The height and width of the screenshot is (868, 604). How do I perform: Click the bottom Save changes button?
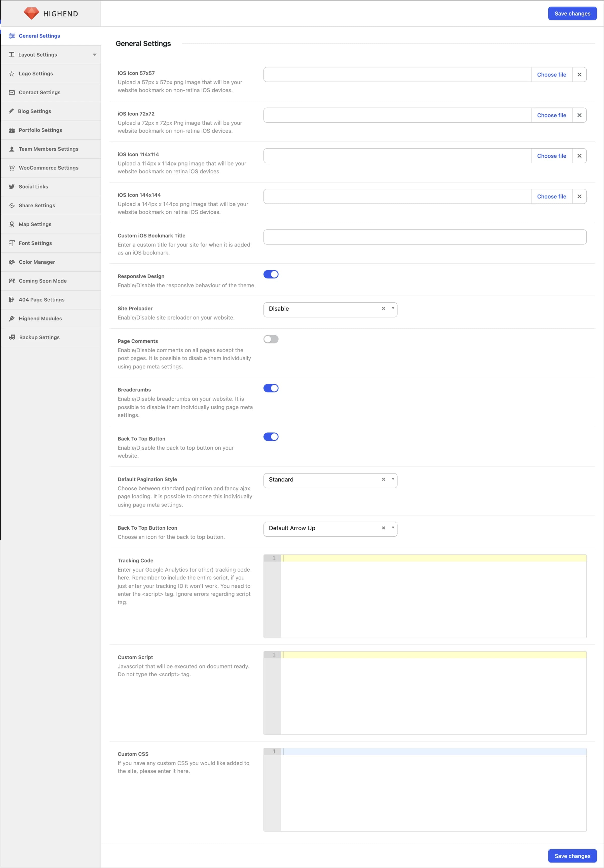(572, 856)
